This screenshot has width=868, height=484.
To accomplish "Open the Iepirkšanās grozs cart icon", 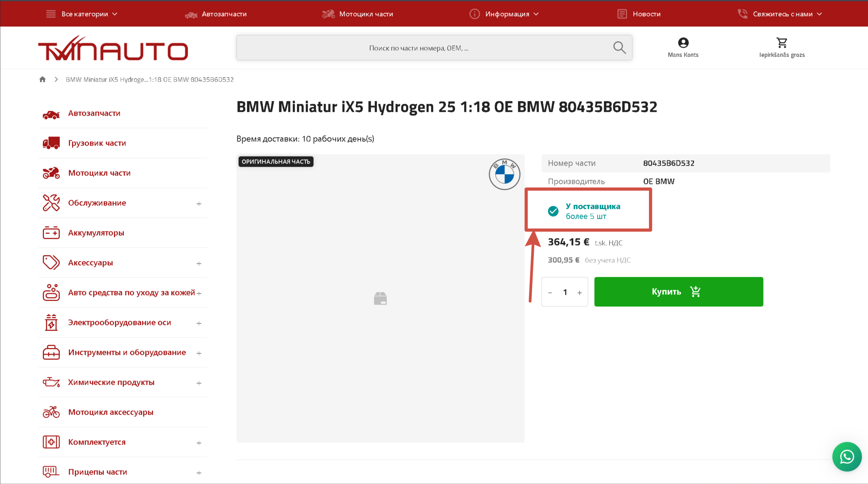I will [x=781, y=43].
